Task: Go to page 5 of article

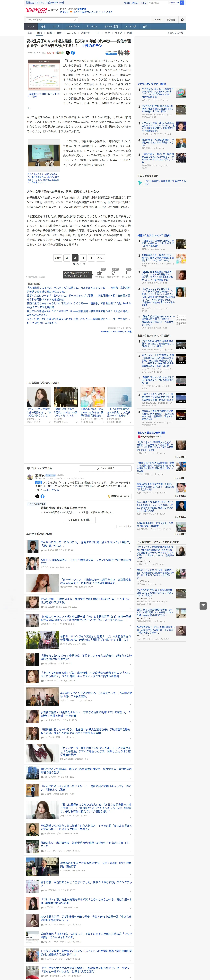Action: (91, 258)
